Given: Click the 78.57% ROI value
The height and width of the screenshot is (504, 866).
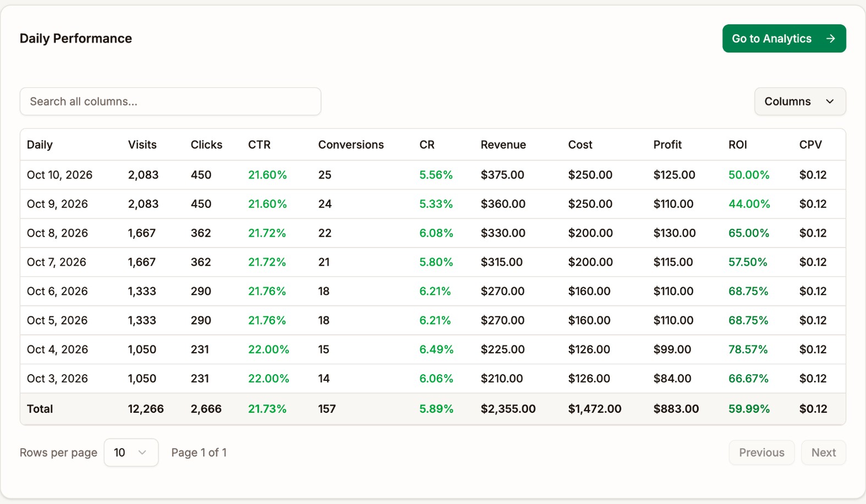Looking at the screenshot, I should click(748, 350).
